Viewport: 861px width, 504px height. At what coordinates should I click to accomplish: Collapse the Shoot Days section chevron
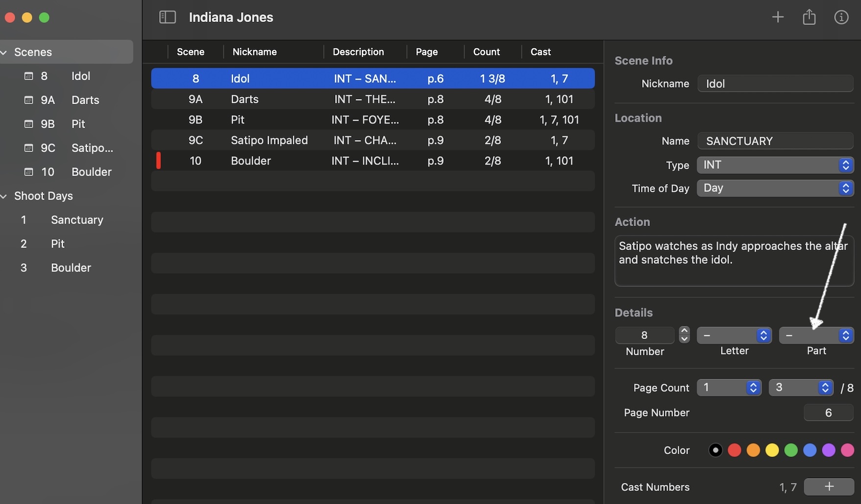coord(4,196)
